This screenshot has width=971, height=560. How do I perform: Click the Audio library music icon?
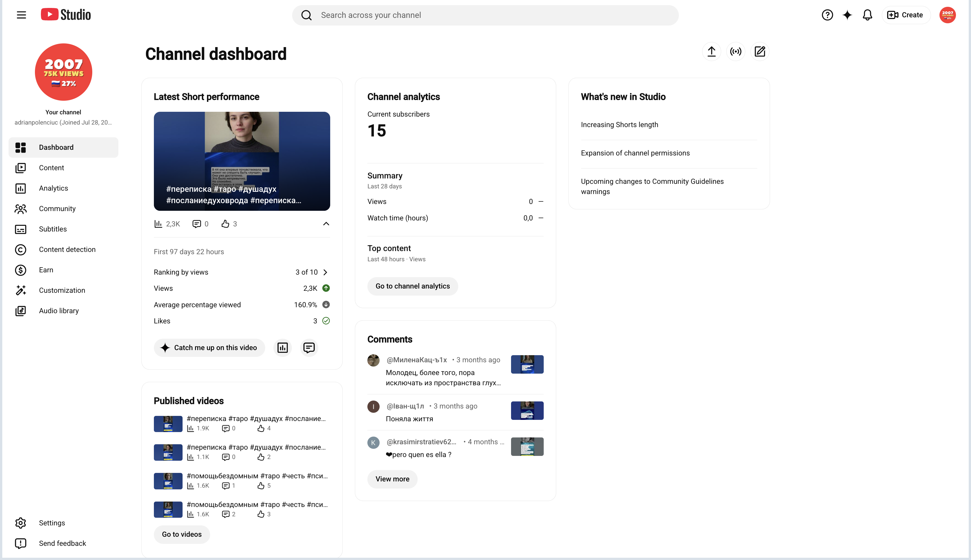coord(20,310)
